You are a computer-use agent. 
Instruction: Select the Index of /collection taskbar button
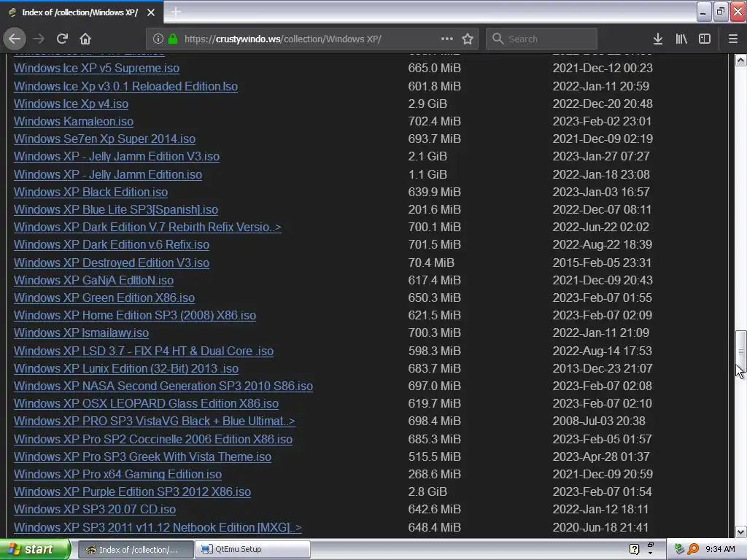coord(135,549)
